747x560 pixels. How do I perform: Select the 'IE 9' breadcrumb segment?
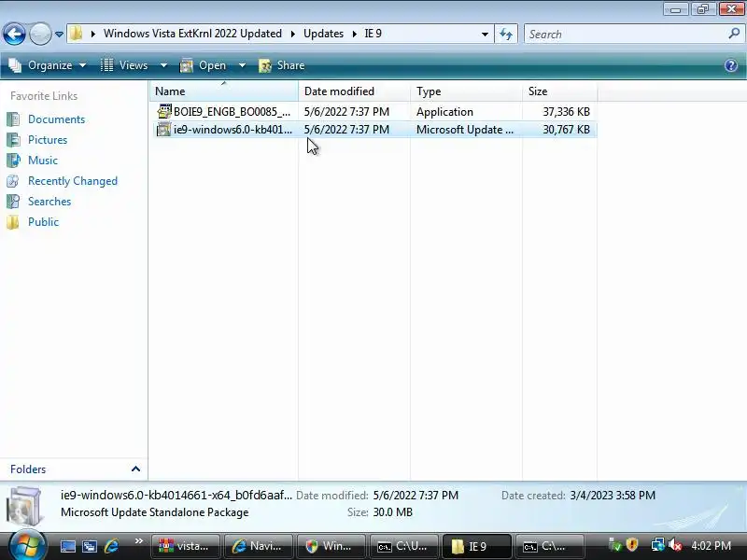[373, 34]
